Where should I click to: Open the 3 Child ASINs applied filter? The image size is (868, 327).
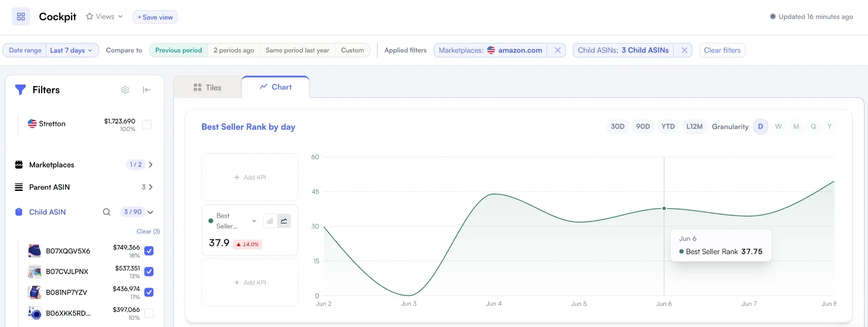tap(623, 50)
